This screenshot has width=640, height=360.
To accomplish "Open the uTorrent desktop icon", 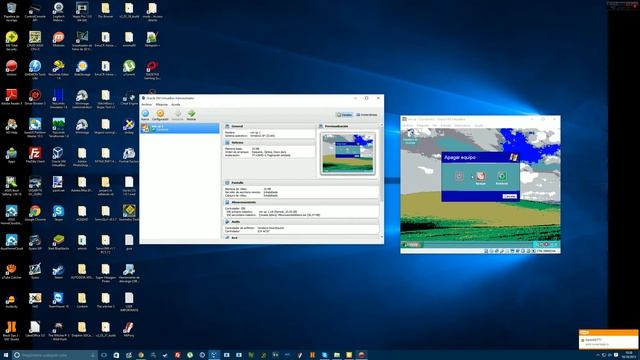I will (x=129, y=68).
